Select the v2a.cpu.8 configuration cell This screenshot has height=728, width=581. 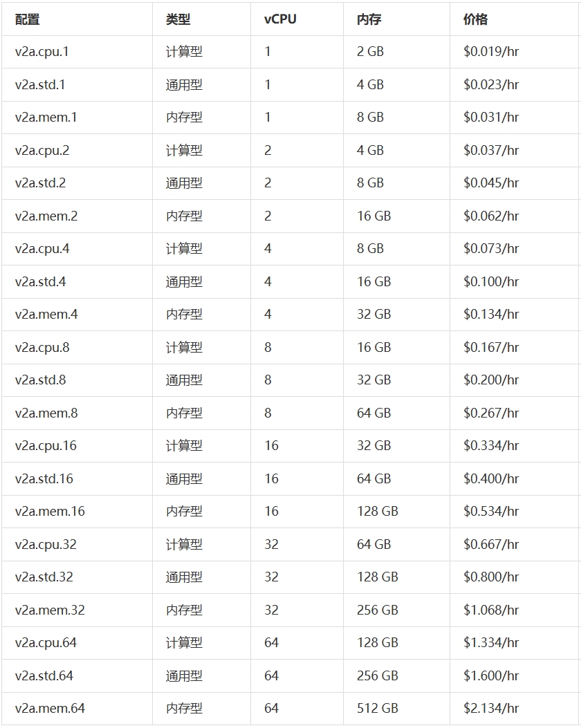coord(42,348)
